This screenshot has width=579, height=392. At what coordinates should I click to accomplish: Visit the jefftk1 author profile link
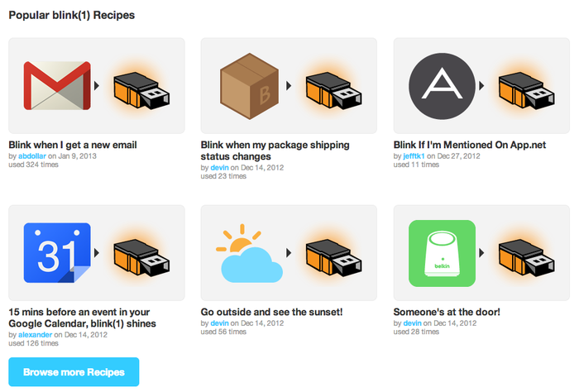click(x=414, y=155)
